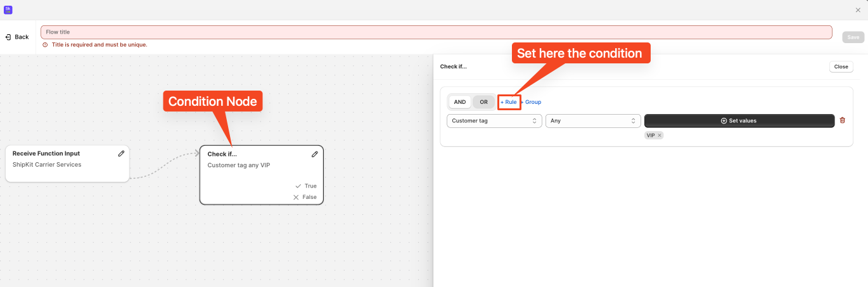Click the edit pencil on Receive Function Input node
Viewport: 868px width, 287px height.
coord(121,153)
